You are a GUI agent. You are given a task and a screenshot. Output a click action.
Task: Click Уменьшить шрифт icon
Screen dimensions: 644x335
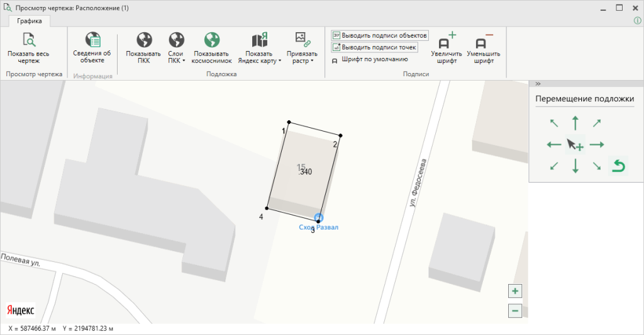483,42
